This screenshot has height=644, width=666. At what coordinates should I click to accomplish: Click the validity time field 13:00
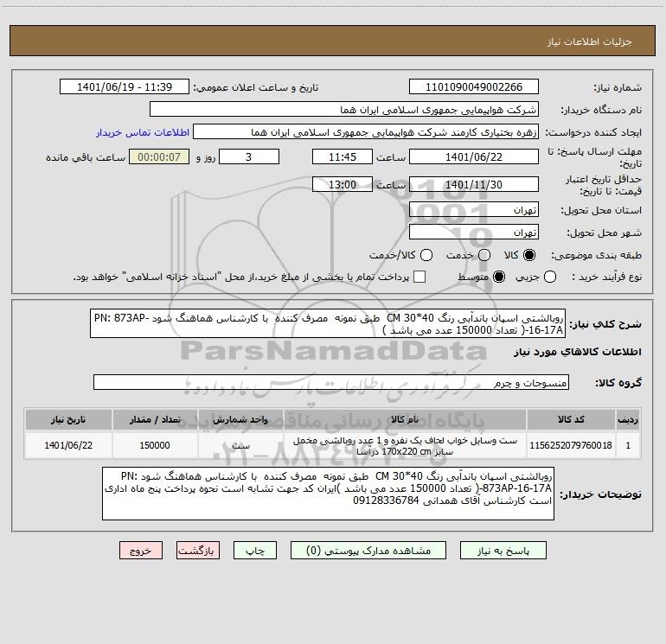coord(343,184)
